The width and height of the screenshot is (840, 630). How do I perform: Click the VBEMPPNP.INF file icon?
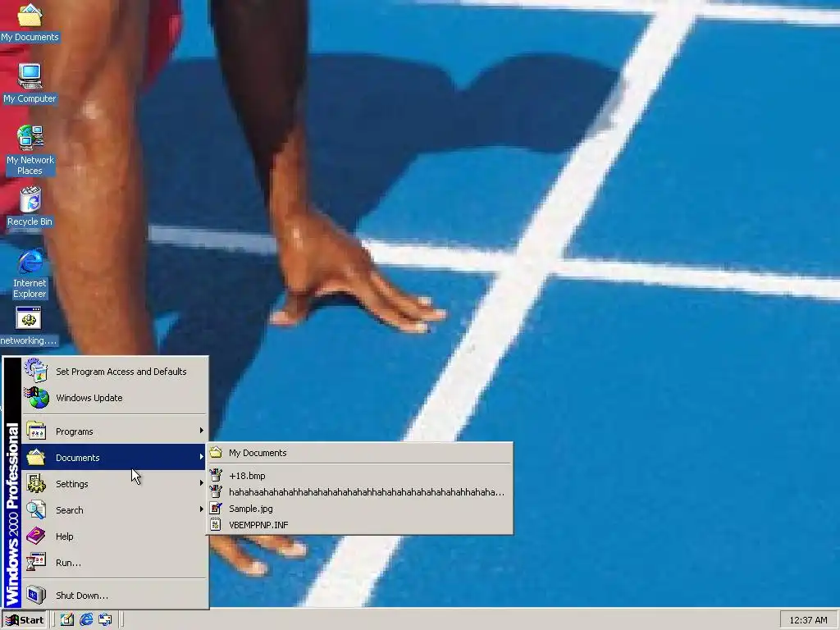tap(216, 525)
